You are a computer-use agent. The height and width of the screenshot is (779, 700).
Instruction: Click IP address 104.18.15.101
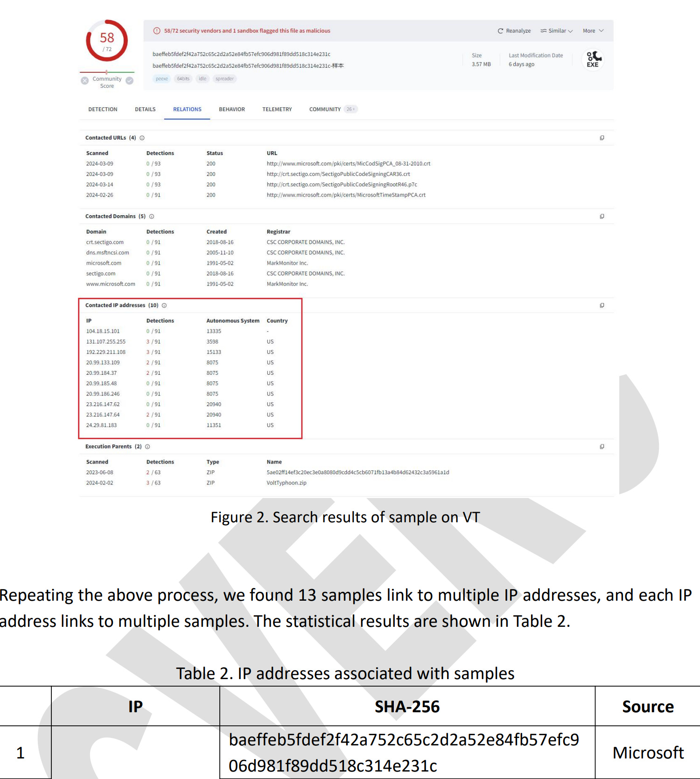tap(103, 331)
